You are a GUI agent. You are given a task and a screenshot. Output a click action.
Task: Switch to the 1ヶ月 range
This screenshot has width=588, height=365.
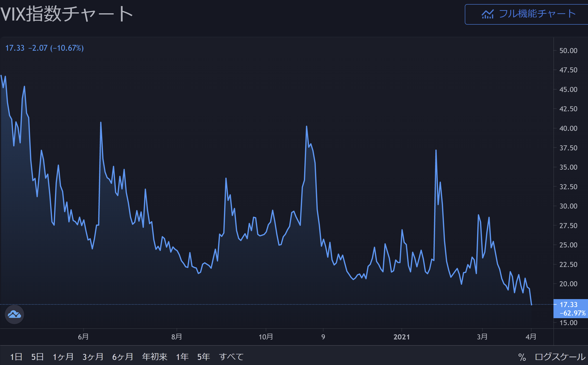(x=63, y=357)
